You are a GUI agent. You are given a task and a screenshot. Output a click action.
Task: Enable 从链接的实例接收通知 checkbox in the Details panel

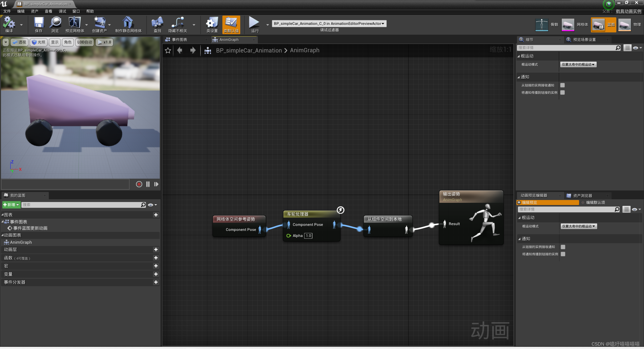click(562, 85)
